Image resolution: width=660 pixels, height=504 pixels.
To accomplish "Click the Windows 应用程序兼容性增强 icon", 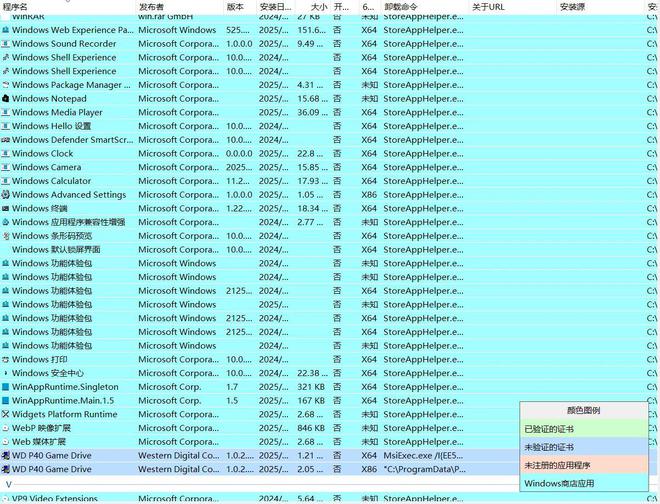I will (x=5, y=222).
